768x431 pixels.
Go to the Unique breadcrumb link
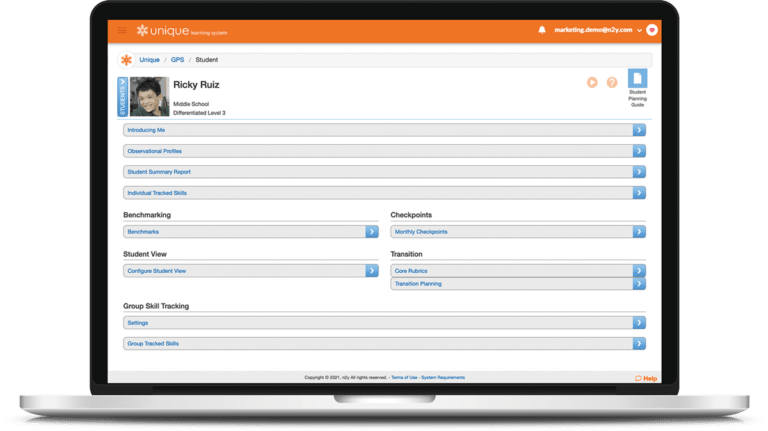point(150,60)
